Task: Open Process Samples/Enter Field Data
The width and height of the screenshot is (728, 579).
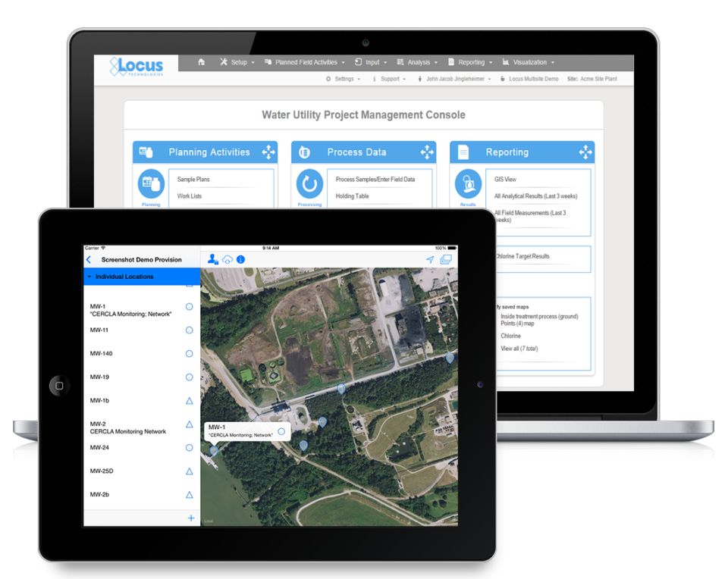Action: tap(375, 180)
